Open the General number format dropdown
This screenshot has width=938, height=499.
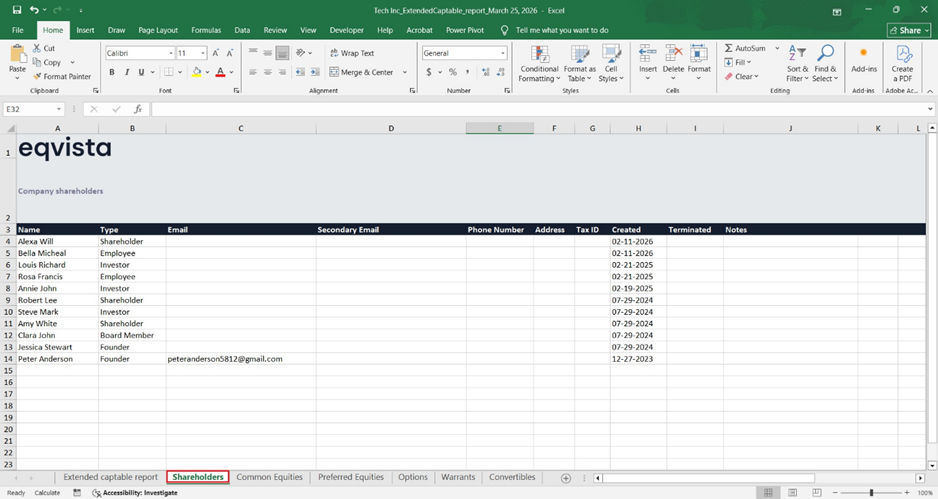coord(502,53)
